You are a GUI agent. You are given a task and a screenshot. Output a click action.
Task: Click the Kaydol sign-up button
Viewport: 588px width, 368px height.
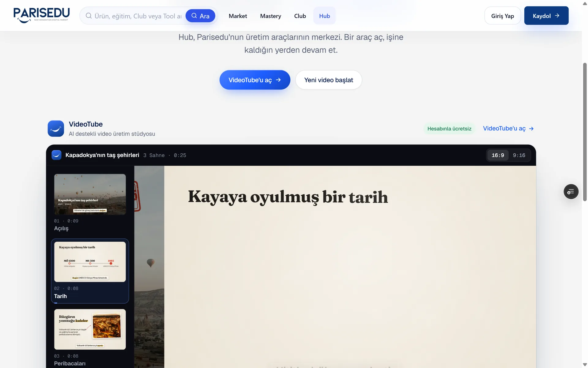pos(546,16)
